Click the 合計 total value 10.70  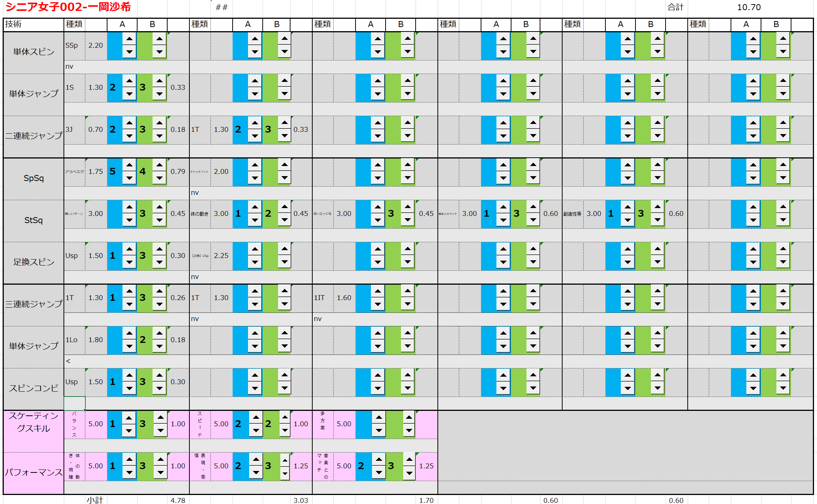[749, 7]
